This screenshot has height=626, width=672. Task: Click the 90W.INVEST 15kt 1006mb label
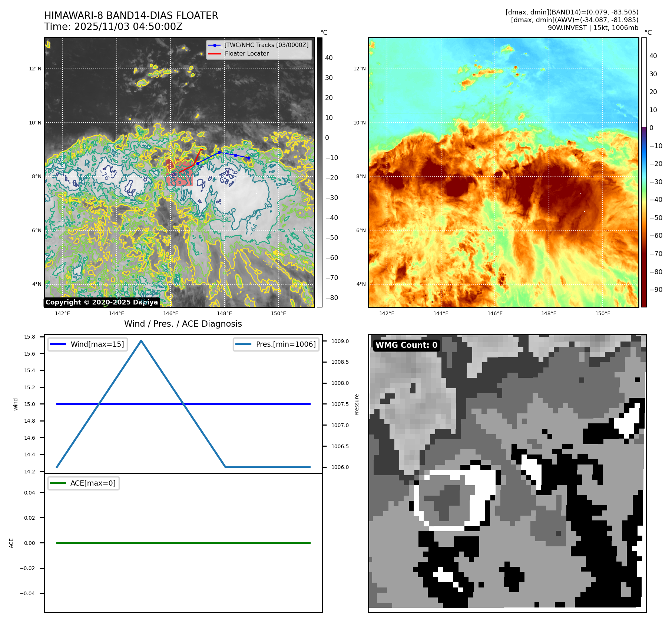[593, 28]
